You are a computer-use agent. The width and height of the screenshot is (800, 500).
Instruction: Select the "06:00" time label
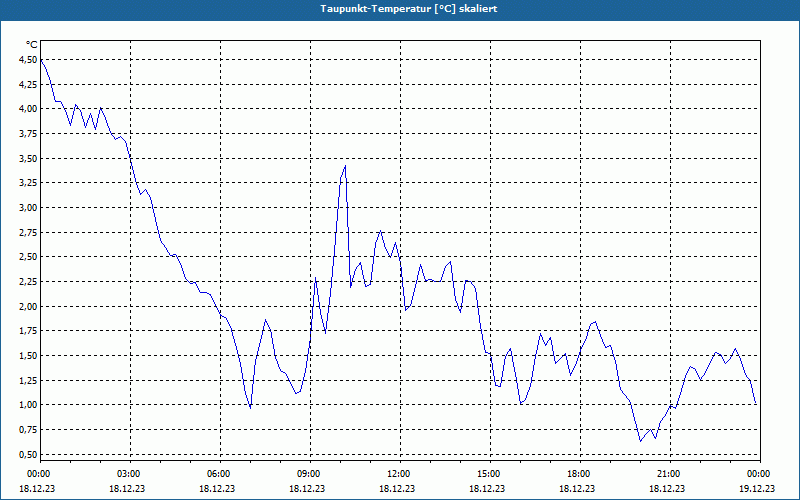tap(220, 474)
